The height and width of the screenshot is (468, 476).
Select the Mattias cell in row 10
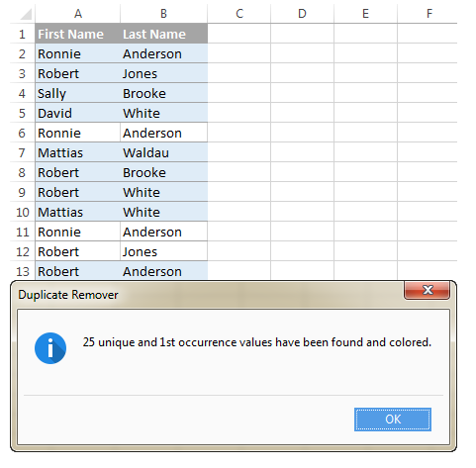[78, 212]
